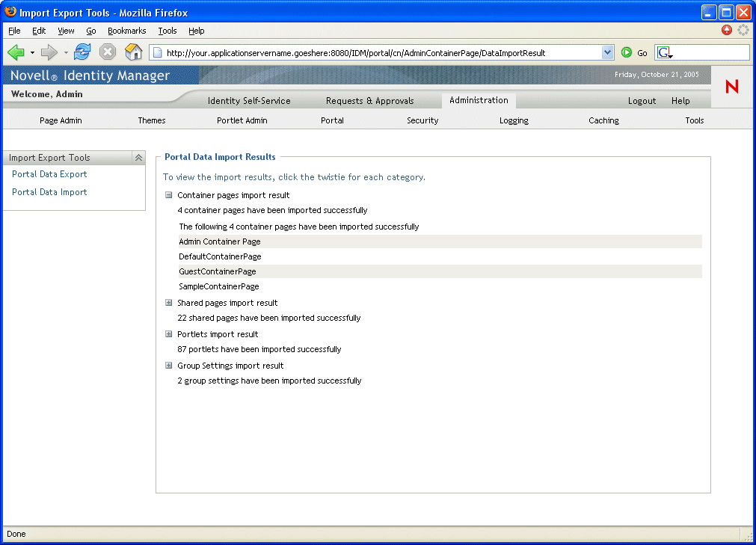Click the page icon beside the URL
Image resolution: width=756 pixels, height=545 pixels.
click(157, 52)
